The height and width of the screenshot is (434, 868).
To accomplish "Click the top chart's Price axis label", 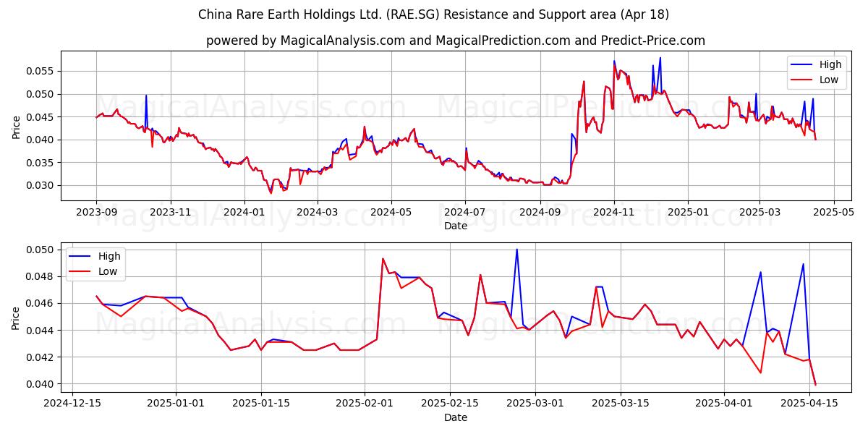I will (x=17, y=126).
